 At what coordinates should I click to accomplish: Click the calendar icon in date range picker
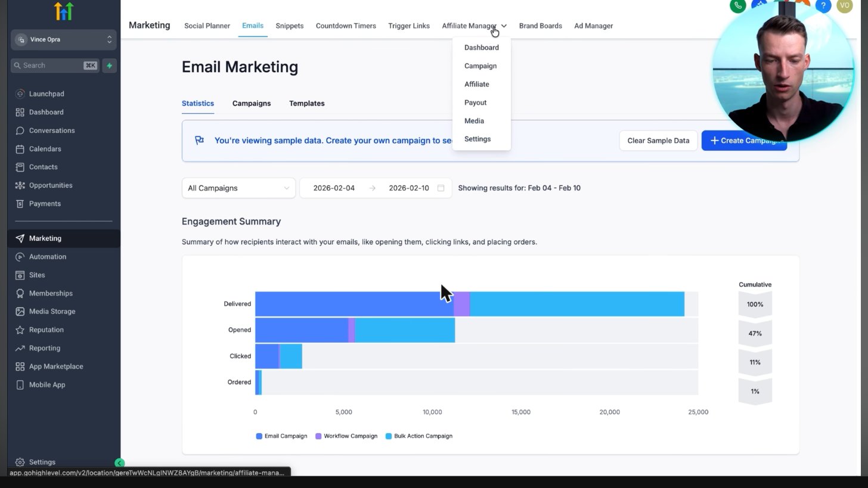tap(441, 188)
